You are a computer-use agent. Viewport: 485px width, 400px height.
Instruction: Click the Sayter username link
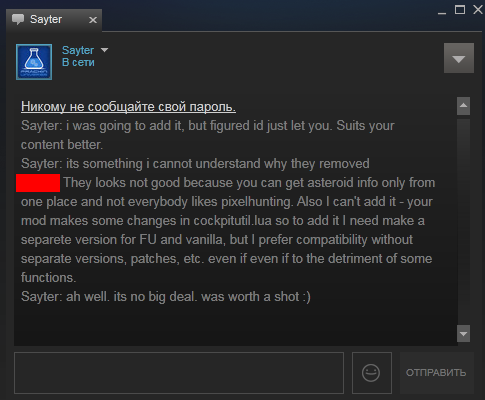(78, 50)
